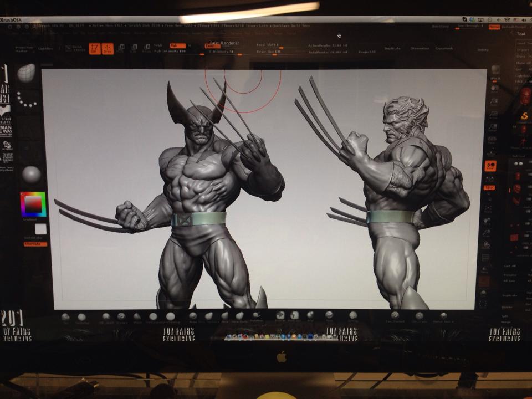Viewport: 532px width, 399px height.
Task: Toggle the orange XYZ rotation button
Action: point(489,188)
